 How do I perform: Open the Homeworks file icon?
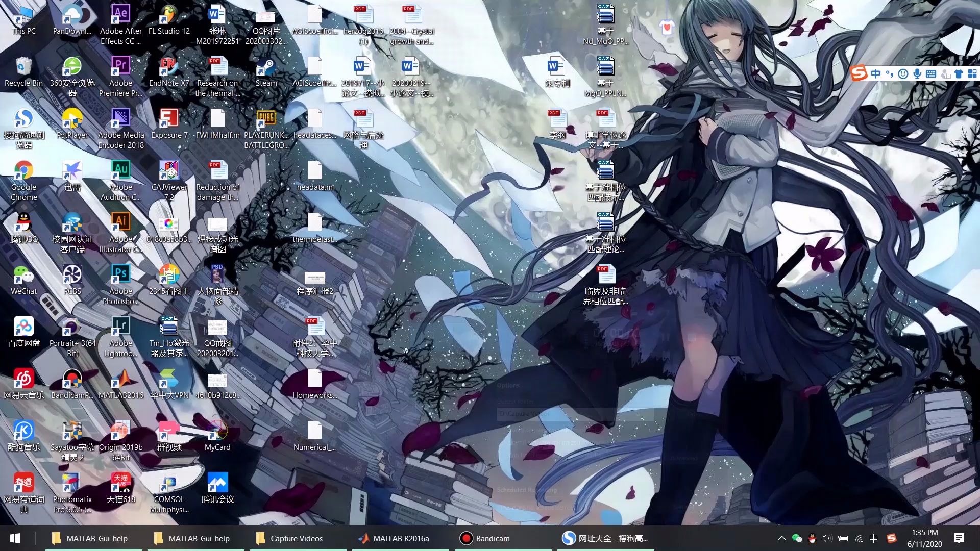pyautogui.click(x=314, y=385)
